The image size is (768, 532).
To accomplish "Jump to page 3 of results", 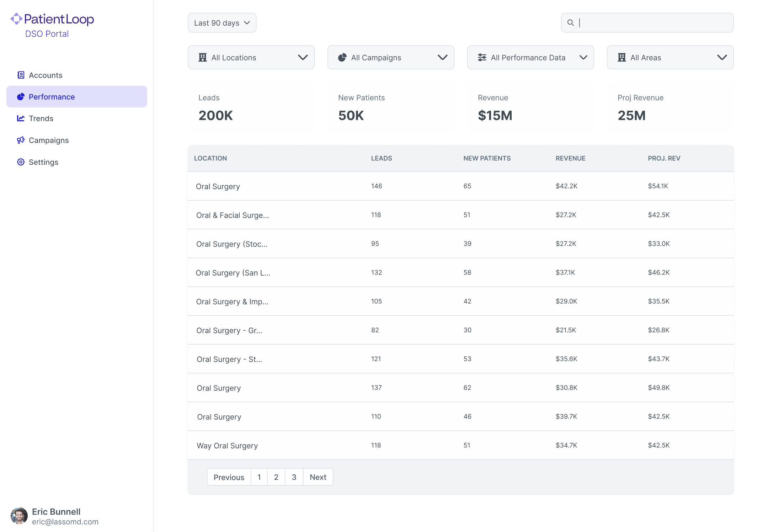I will [294, 477].
